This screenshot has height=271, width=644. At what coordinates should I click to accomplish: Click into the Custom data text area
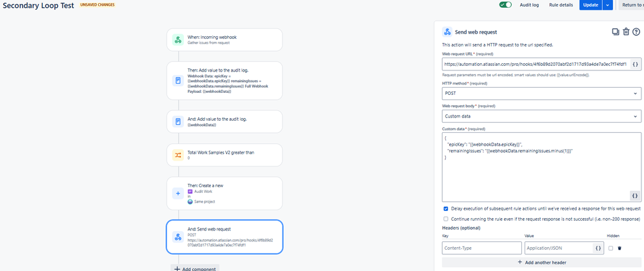[x=541, y=166]
